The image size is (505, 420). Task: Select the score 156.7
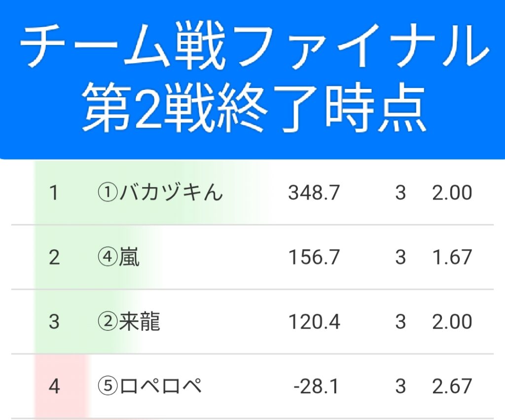tap(314, 258)
